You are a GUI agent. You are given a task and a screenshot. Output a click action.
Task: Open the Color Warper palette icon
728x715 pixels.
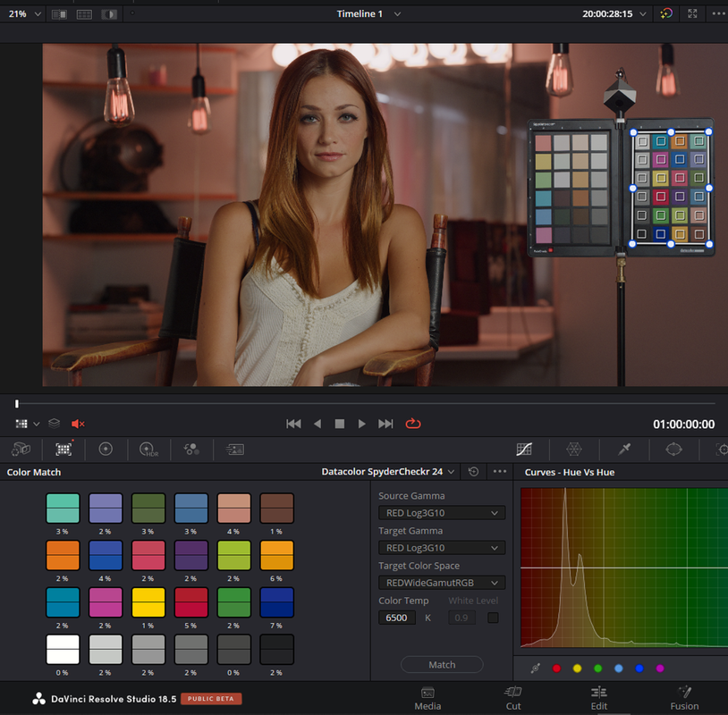(574, 450)
